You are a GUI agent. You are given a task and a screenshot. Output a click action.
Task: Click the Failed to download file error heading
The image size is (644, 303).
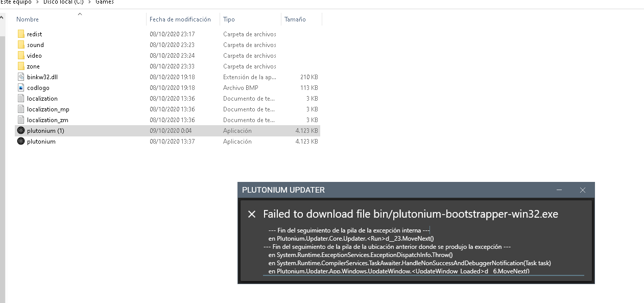tap(411, 214)
